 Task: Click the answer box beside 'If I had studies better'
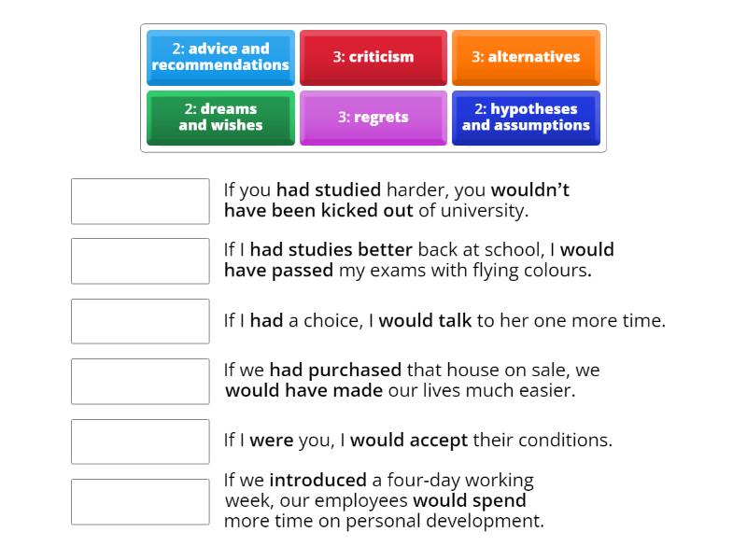pyautogui.click(x=140, y=261)
